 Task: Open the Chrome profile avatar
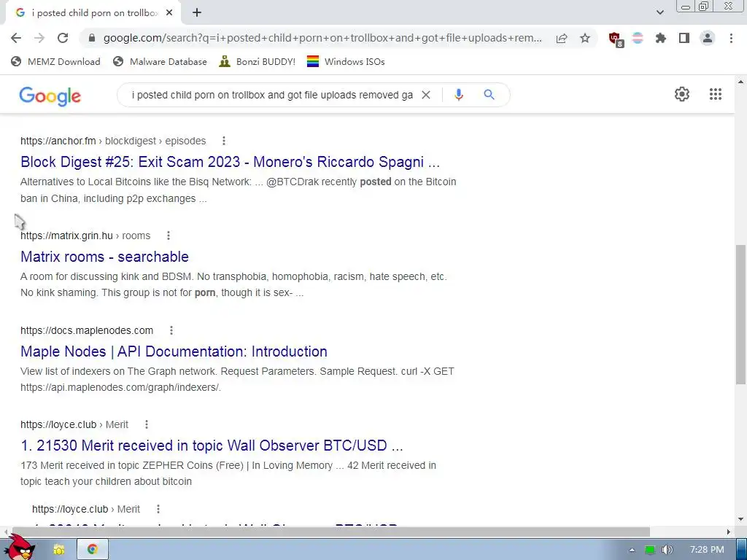[x=708, y=38]
